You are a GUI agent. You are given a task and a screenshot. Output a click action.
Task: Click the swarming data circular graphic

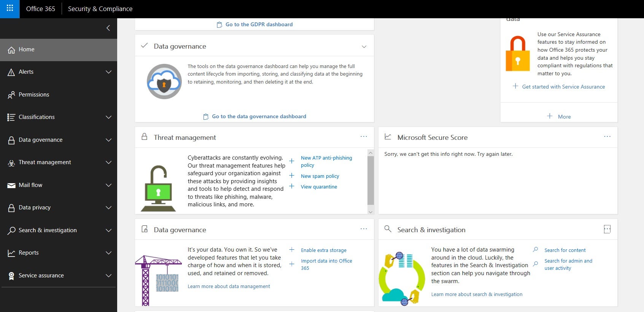[402, 279]
